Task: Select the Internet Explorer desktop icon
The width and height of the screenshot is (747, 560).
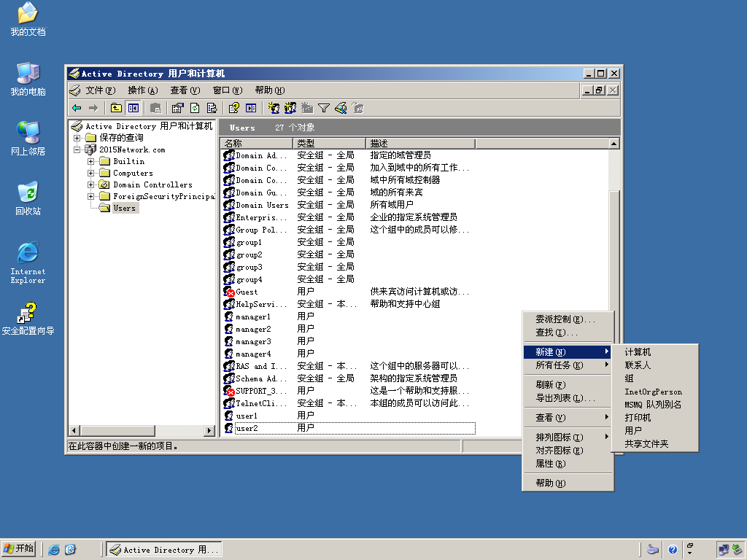Action: [x=28, y=262]
